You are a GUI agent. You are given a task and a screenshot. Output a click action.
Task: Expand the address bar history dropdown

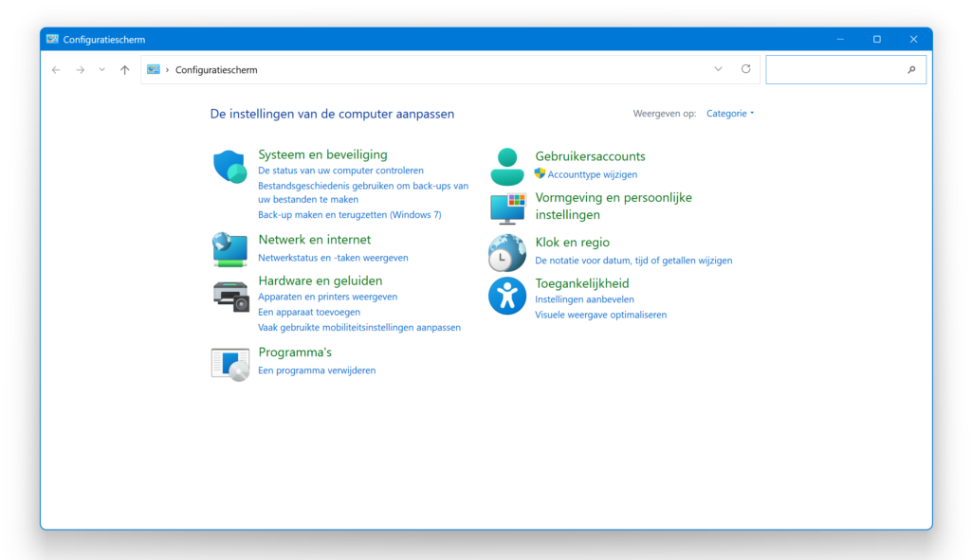[719, 69]
